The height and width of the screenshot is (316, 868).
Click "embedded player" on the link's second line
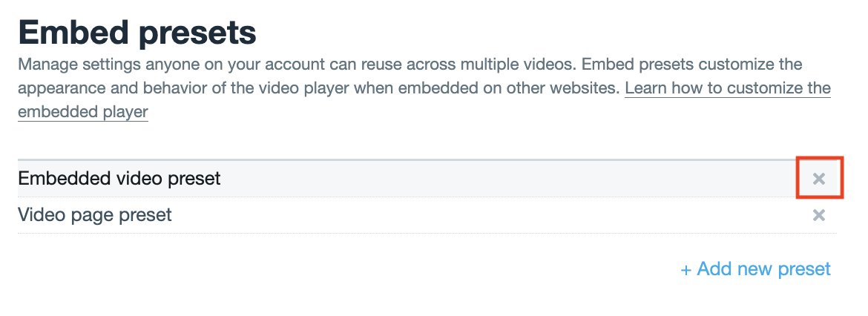pyautogui.click(x=82, y=112)
